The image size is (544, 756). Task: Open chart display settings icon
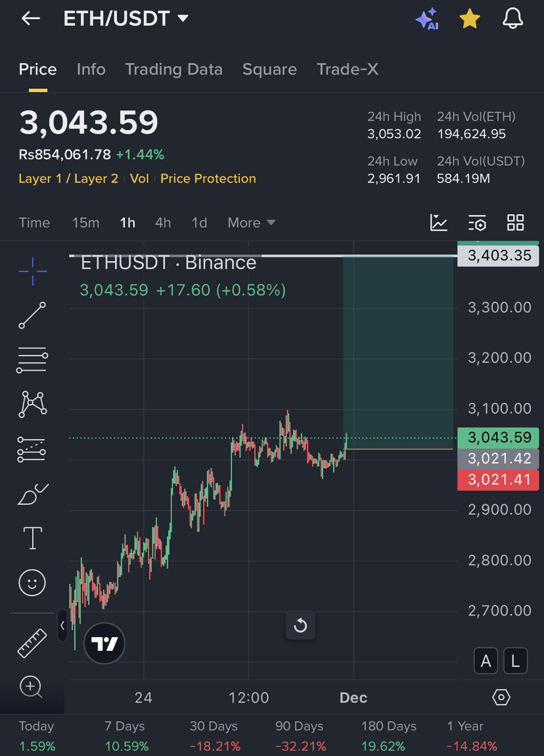tap(477, 223)
